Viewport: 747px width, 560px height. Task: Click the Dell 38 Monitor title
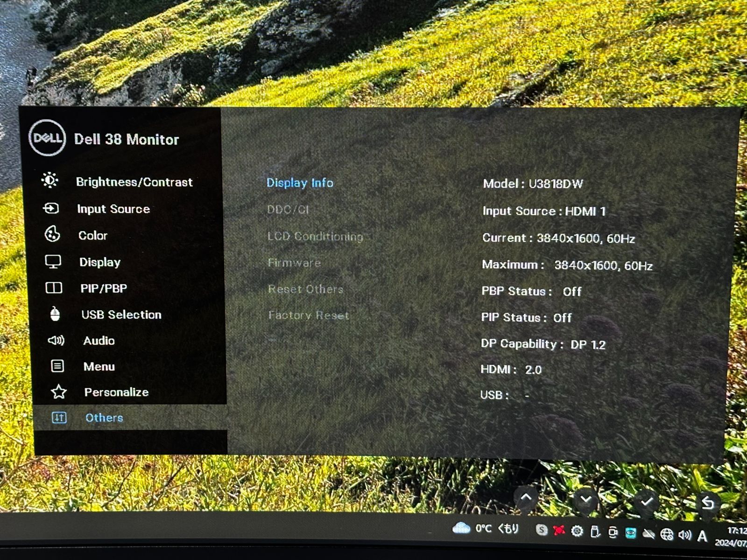tap(126, 139)
